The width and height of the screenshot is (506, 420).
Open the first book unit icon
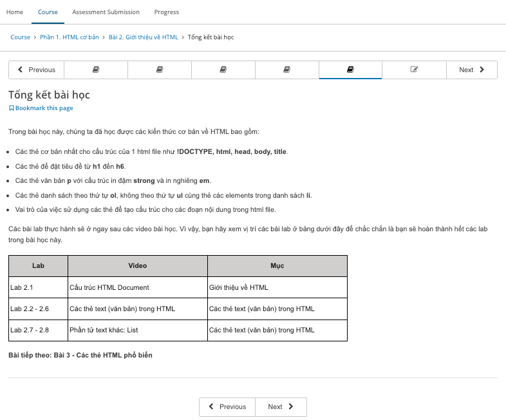[x=96, y=70]
